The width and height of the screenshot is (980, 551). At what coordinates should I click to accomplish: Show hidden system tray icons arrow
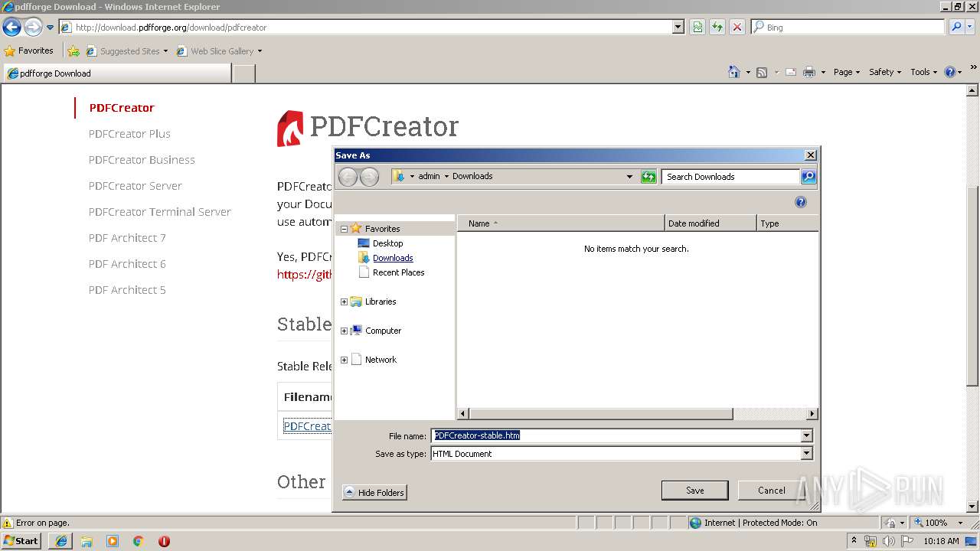[x=854, y=541]
